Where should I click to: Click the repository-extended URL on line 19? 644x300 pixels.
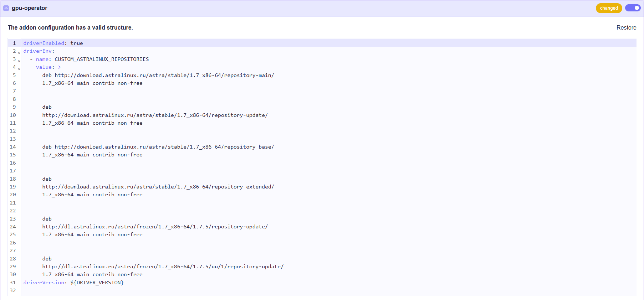coord(158,187)
